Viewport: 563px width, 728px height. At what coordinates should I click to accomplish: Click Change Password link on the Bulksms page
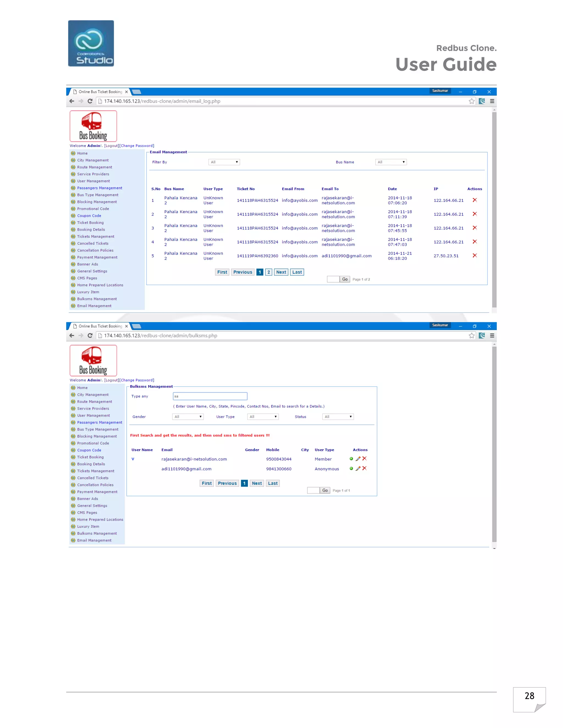click(137, 380)
